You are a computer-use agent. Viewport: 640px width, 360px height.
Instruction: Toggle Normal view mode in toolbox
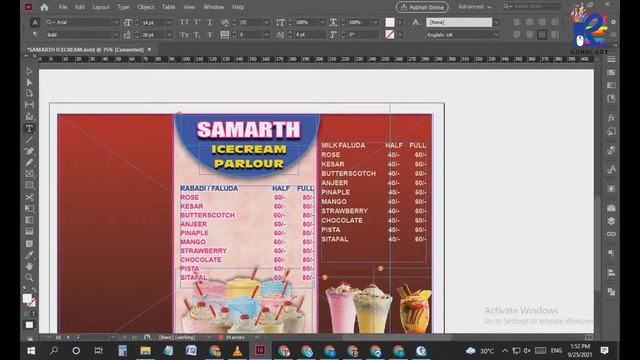[x=29, y=325]
